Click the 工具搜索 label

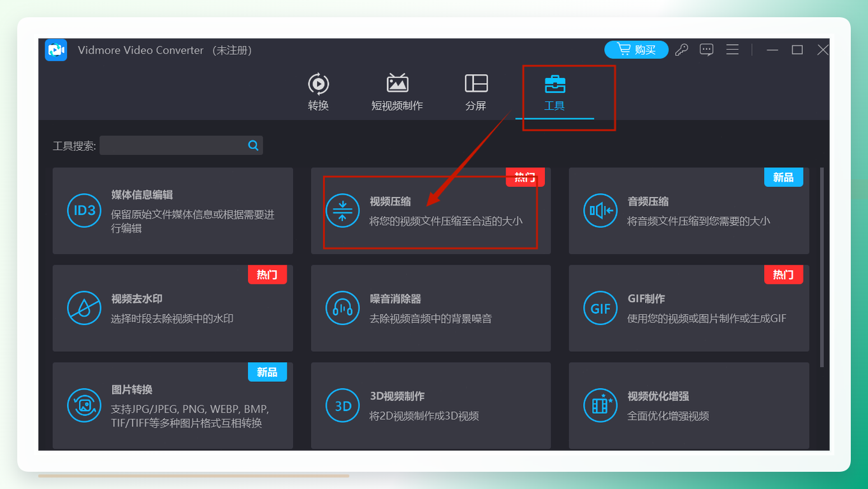point(74,146)
